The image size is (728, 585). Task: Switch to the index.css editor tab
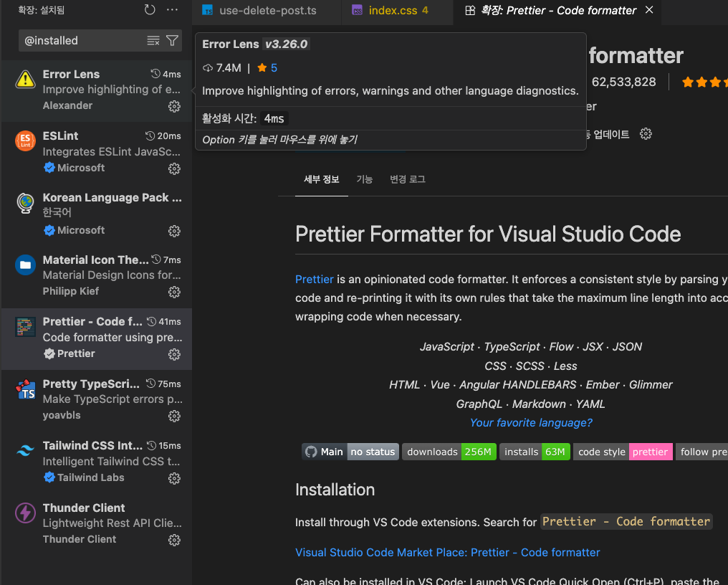(392, 11)
